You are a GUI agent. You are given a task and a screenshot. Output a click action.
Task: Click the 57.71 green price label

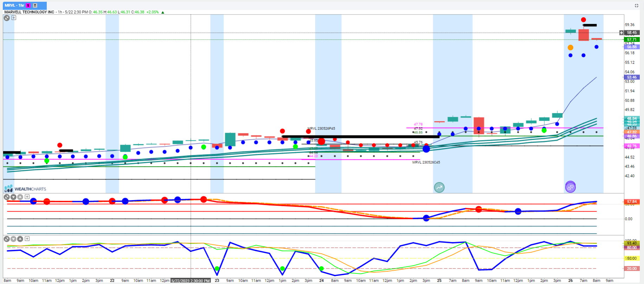[632, 40]
